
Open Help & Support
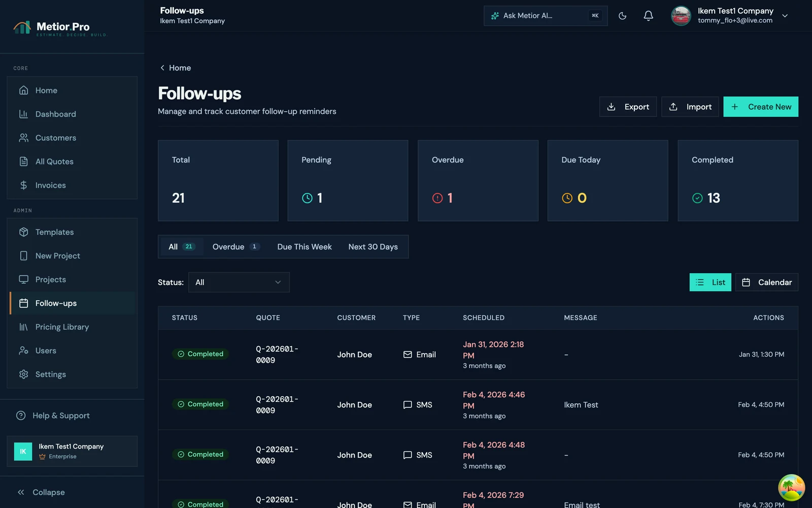[x=72, y=416]
